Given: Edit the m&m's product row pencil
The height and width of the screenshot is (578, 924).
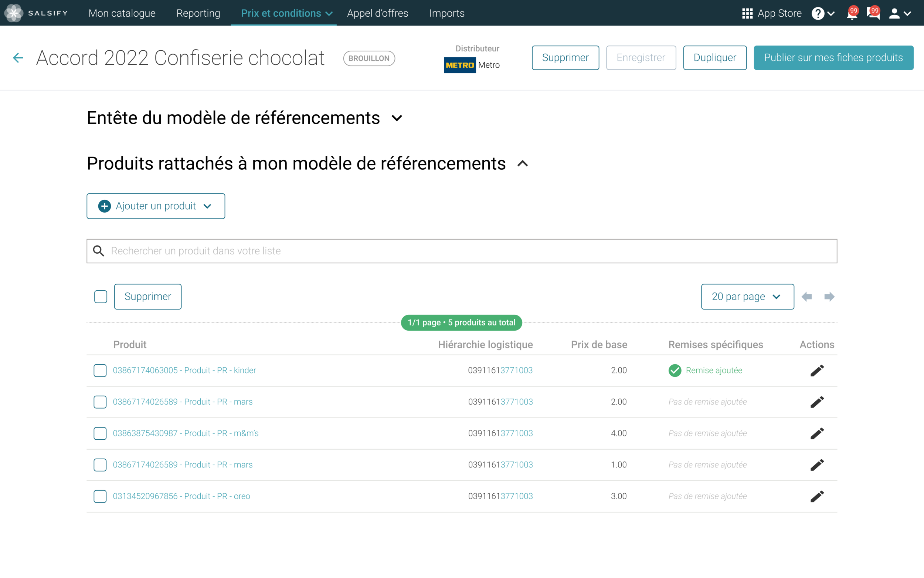Looking at the screenshot, I should 817,433.
